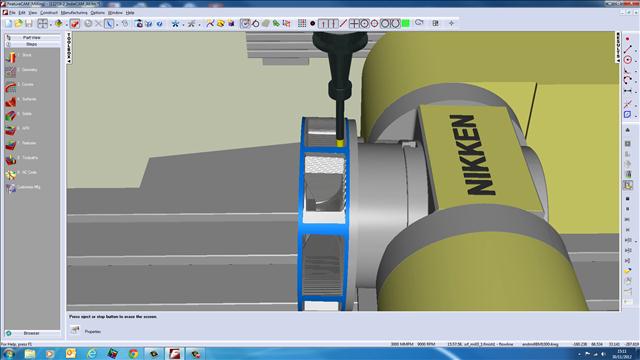Expand the shading mode dropdown arrow

(x=66, y=24)
